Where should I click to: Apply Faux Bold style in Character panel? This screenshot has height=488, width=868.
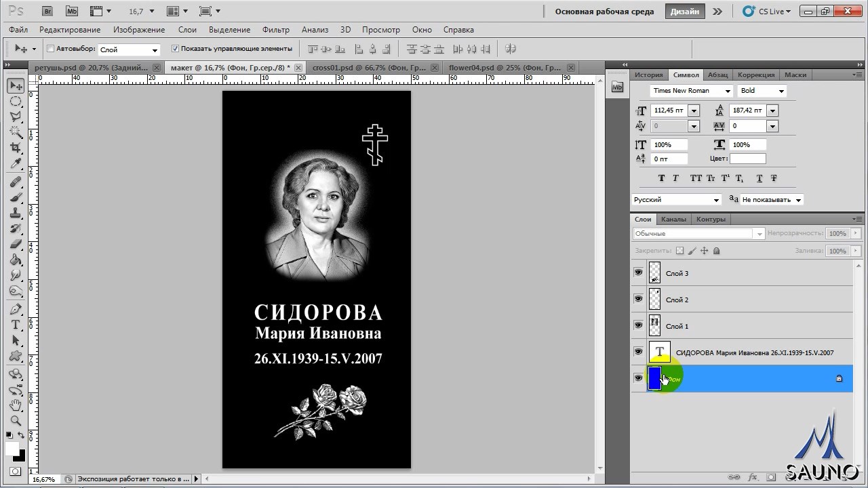click(662, 178)
